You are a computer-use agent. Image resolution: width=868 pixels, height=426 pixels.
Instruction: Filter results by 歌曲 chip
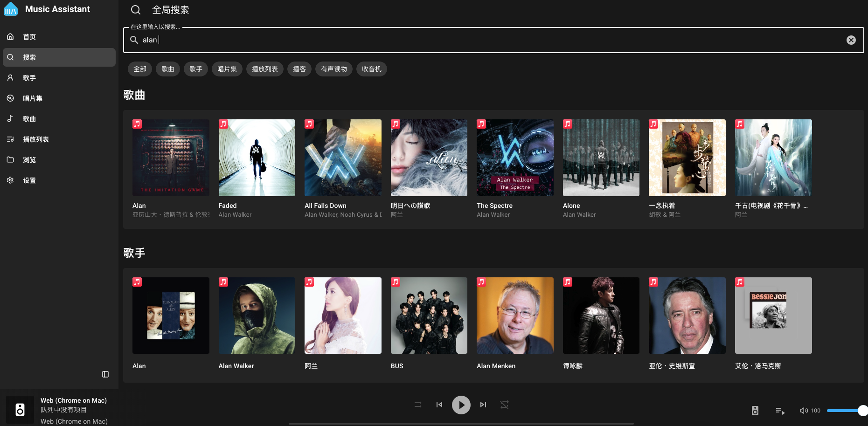(168, 69)
